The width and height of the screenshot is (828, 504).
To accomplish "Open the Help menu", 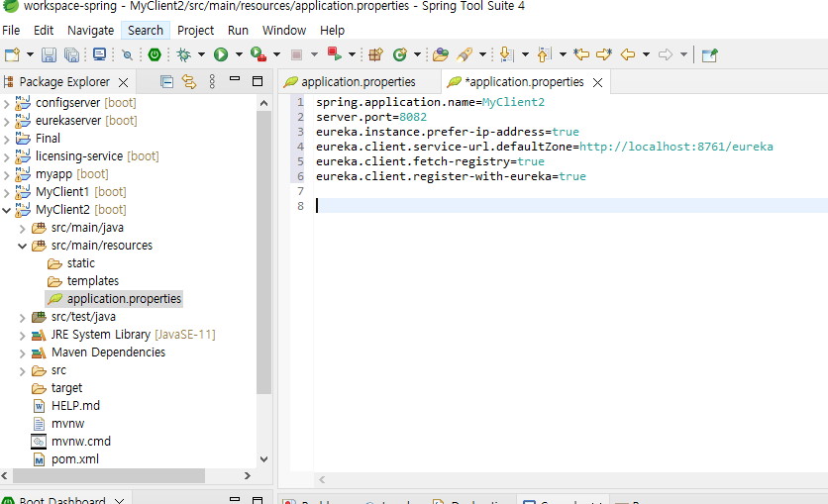I will point(332,30).
